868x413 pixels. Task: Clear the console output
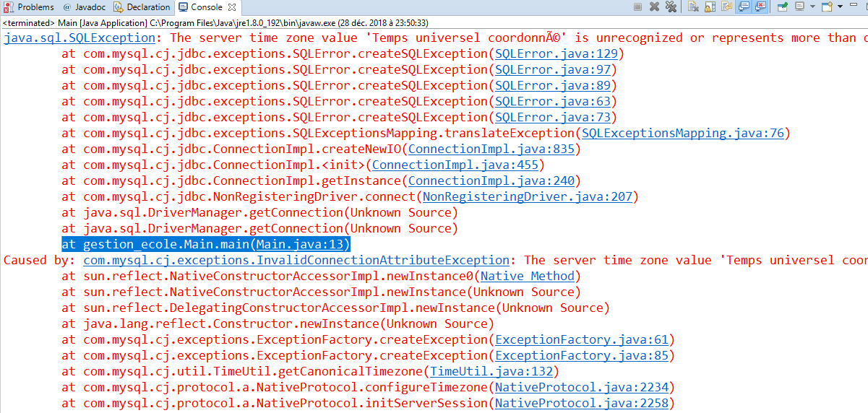(x=693, y=6)
